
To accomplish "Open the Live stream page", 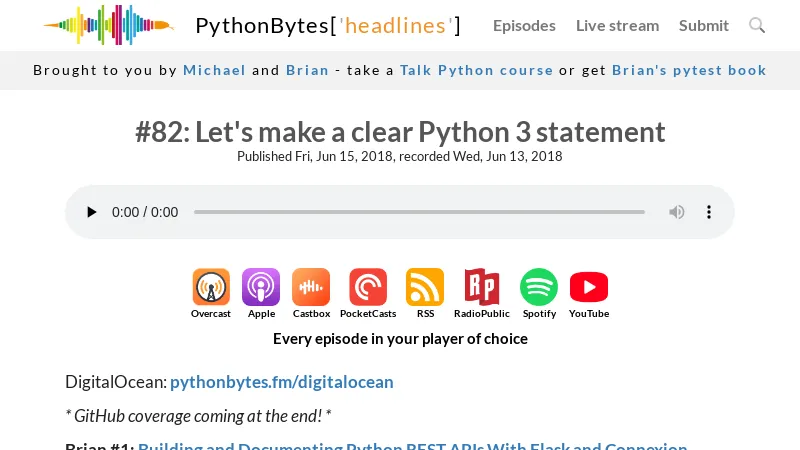I will (617, 25).
